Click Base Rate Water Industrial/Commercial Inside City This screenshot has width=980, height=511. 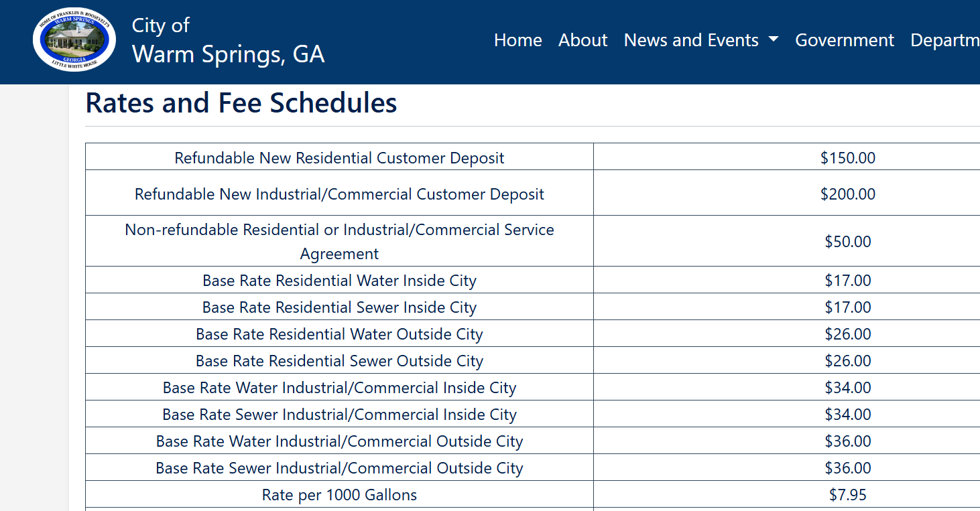339,388
